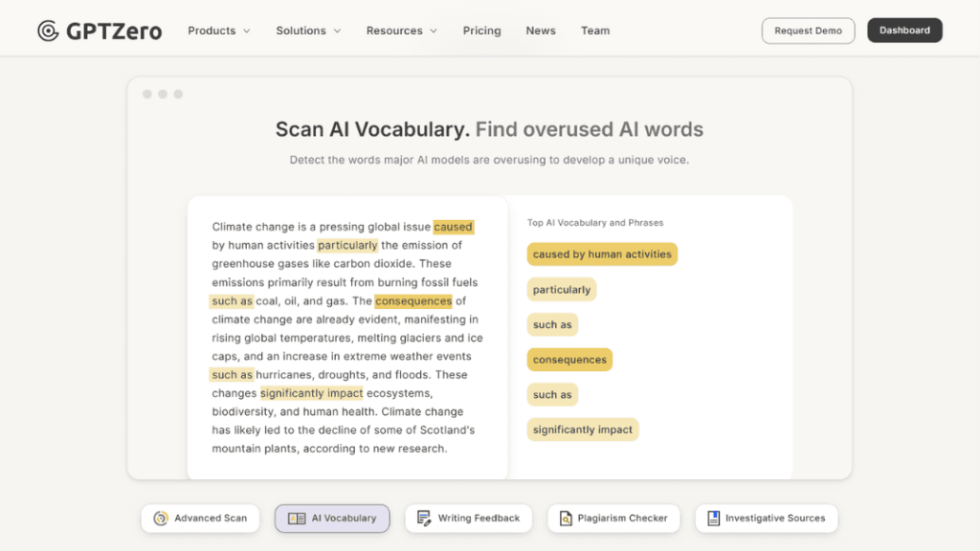Click the Advanced Scan icon
The width and height of the screenshot is (980, 551).
[x=161, y=518]
